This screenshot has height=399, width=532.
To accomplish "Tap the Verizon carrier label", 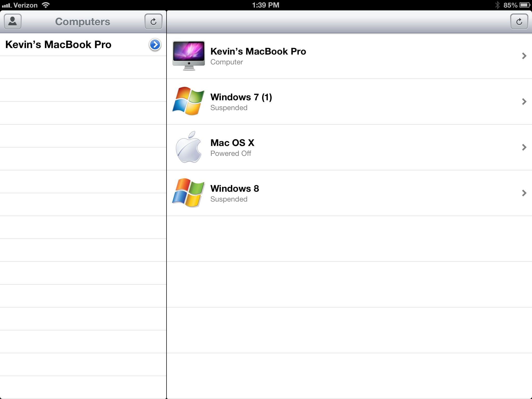I will [25, 5].
